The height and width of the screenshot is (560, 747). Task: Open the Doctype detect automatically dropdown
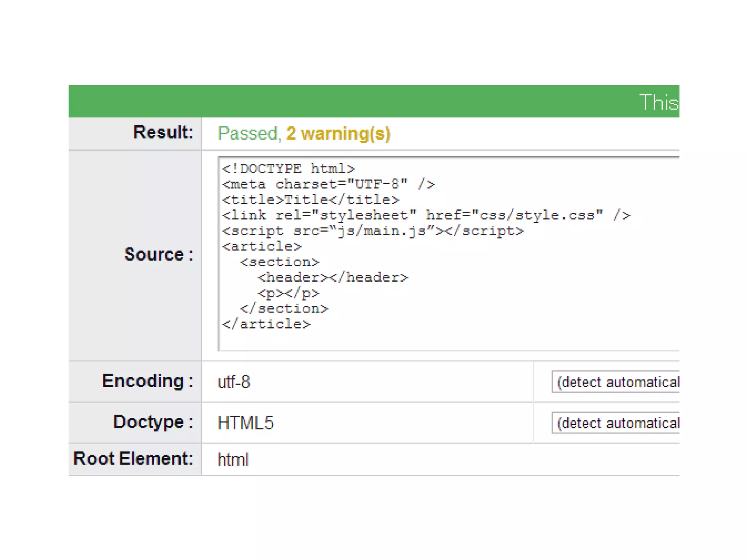[x=616, y=423]
